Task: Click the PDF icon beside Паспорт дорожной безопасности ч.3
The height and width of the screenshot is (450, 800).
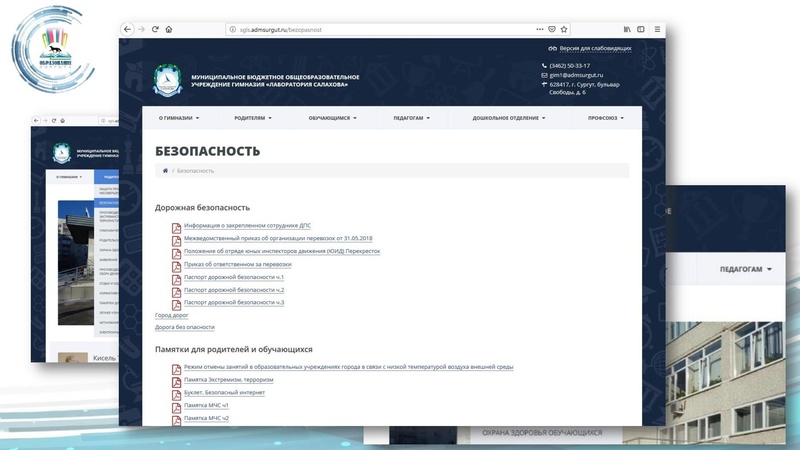Action: [176, 305]
